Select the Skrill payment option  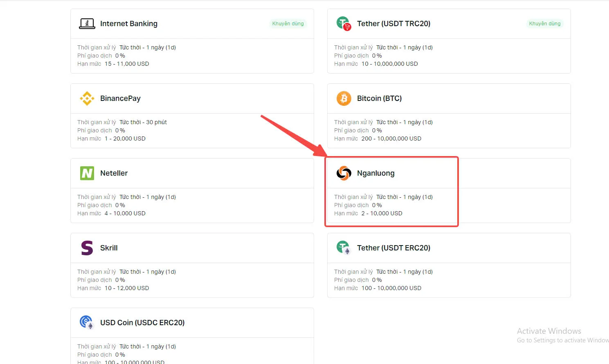[x=109, y=248]
